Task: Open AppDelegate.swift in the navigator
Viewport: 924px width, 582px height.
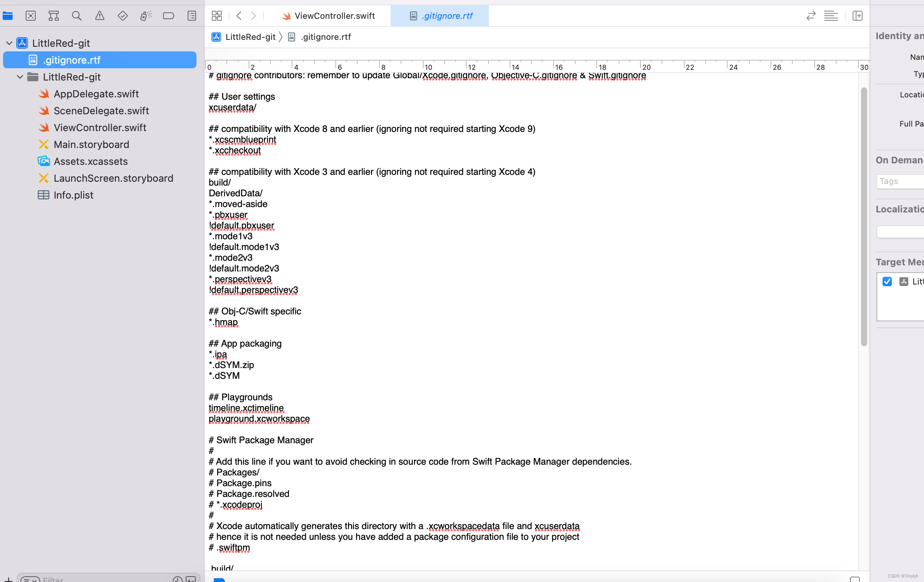Action: coord(96,94)
